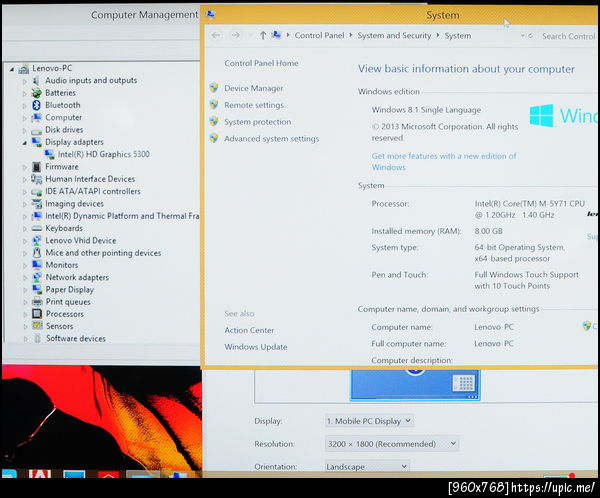Collapse the Lenovo-PC root node
This screenshot has width=600, height=498.
click(x=12, y=69)
